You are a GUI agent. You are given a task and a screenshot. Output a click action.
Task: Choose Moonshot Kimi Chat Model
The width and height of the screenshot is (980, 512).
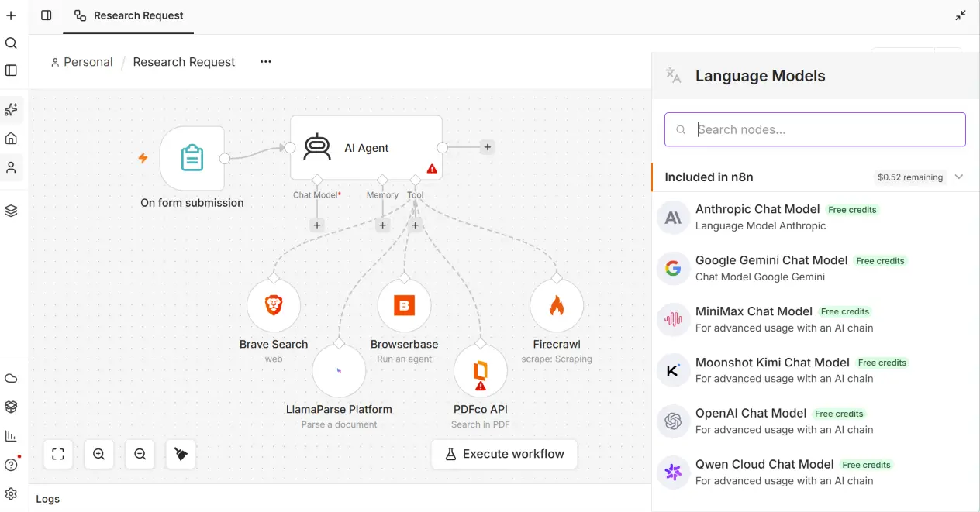point(816,370)
